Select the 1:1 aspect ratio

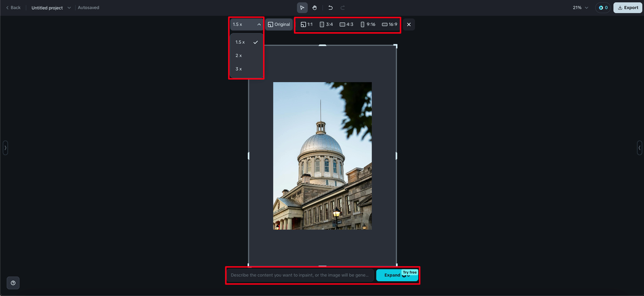[306, 24]
